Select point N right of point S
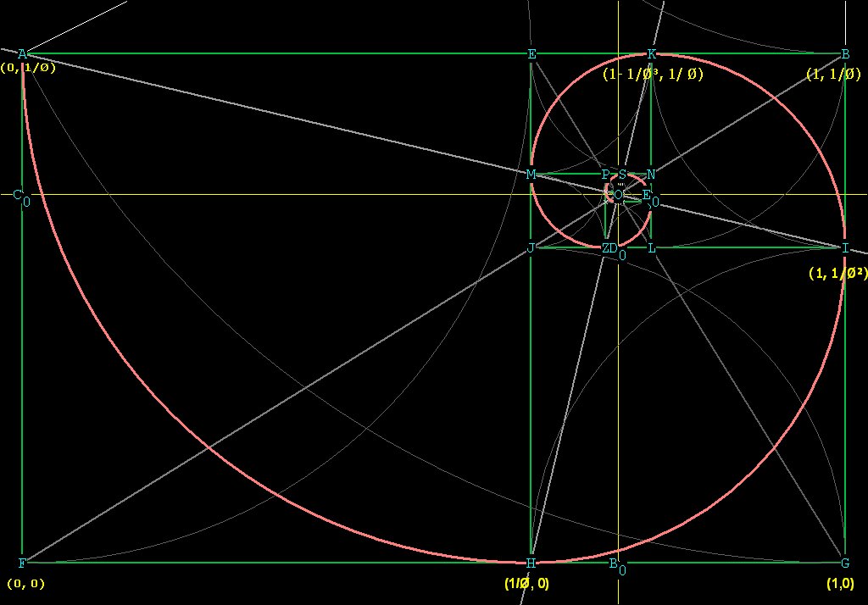The width and height of the screenshot is (868, 605). pyautogui.click(x=650, y=175)
